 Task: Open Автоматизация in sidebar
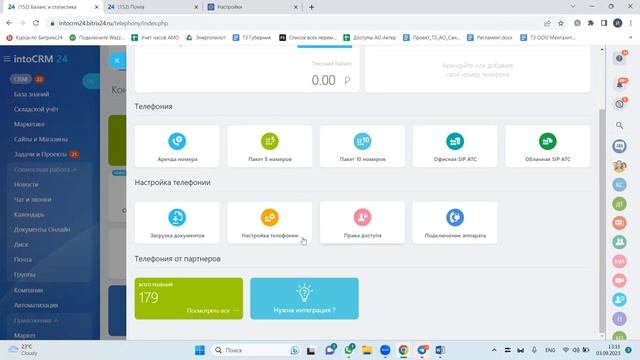36,305
